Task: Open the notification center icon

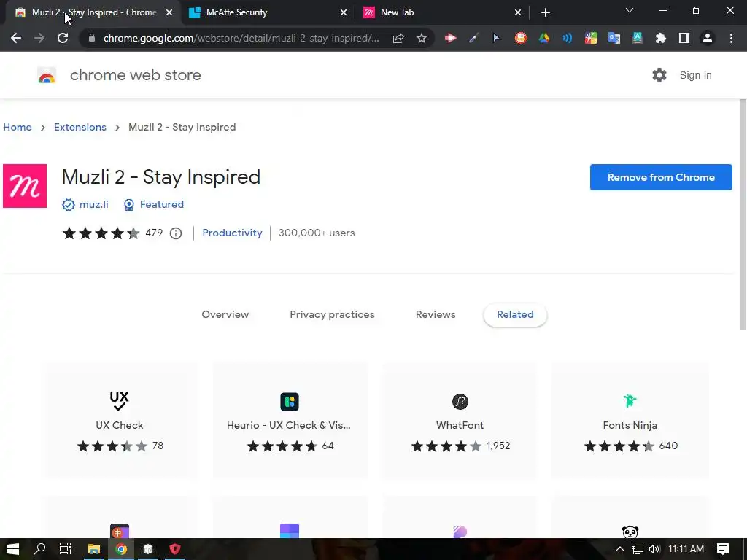Action: (723, 549)
